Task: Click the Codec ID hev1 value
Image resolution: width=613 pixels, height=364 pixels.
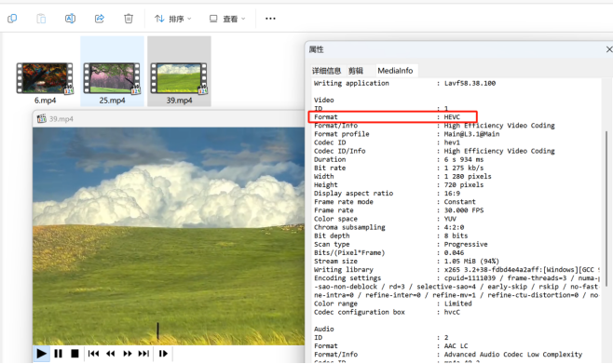Action: click(452, 142)
